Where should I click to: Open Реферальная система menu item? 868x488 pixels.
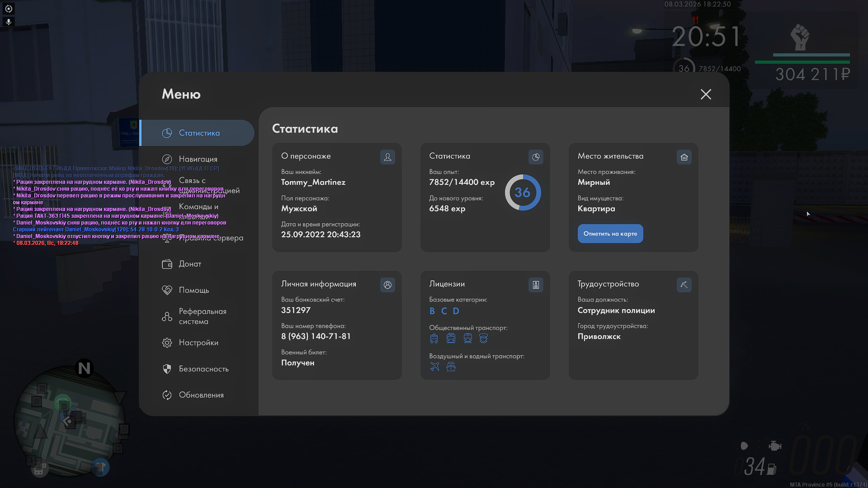(x=202, y=316)
